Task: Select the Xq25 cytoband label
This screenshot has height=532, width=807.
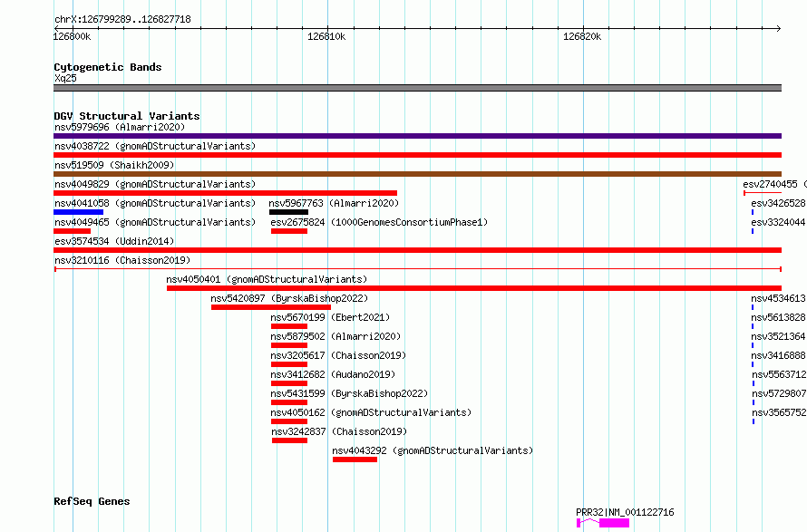Action: pyautogui.click(x=65, y=78)
